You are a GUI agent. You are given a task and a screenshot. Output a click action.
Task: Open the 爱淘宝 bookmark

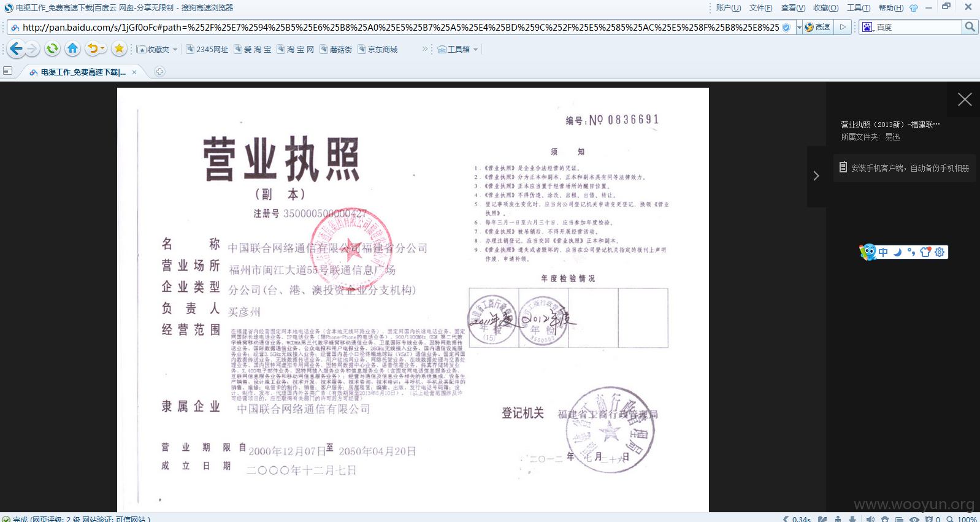pos(253,49)
